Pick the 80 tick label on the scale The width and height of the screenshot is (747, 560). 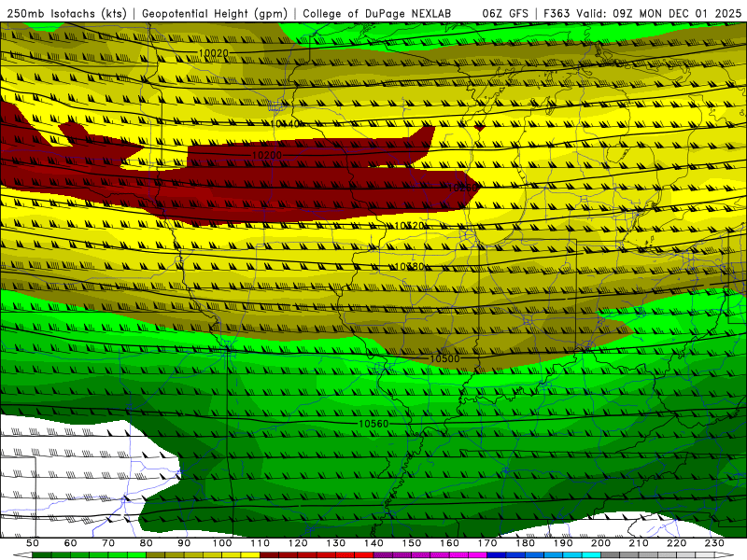pyautogui.click(x=146, y=543)
